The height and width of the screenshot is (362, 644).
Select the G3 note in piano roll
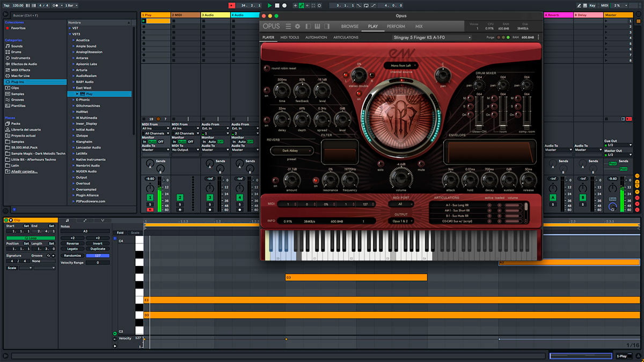(x=356, y=277)
